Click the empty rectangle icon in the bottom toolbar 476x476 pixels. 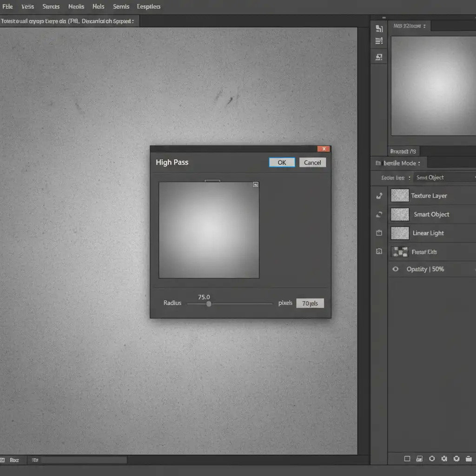(x=407, y=458)
